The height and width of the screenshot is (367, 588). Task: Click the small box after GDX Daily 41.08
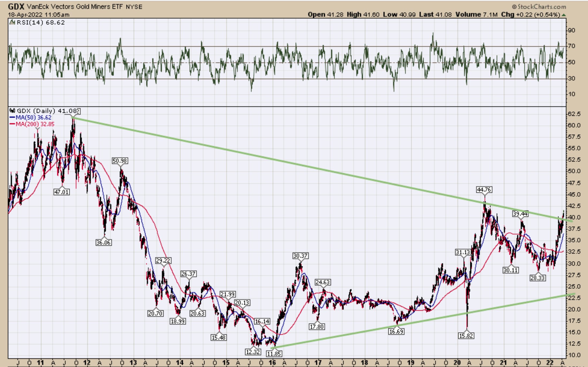point(78,111)
